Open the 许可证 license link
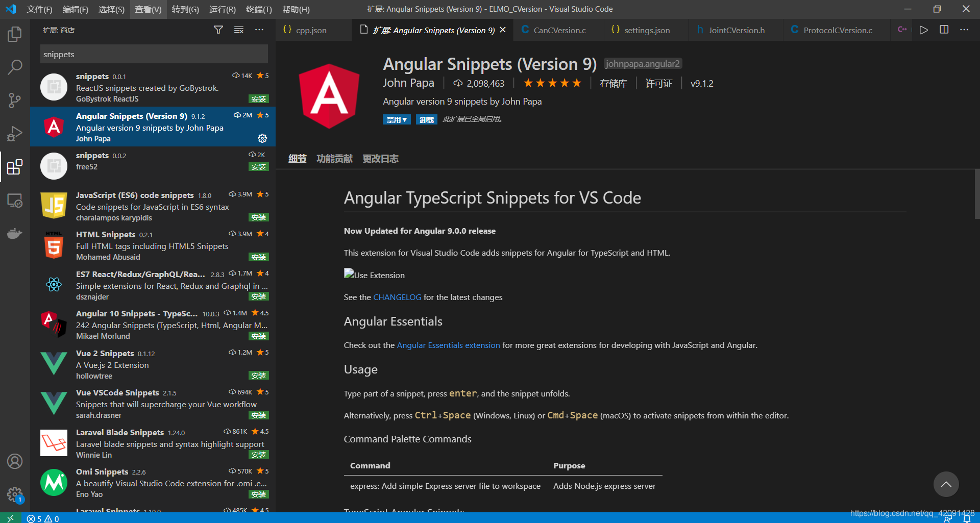The height and width of the screenshot is (523, 980). click(x=659, y=83)
